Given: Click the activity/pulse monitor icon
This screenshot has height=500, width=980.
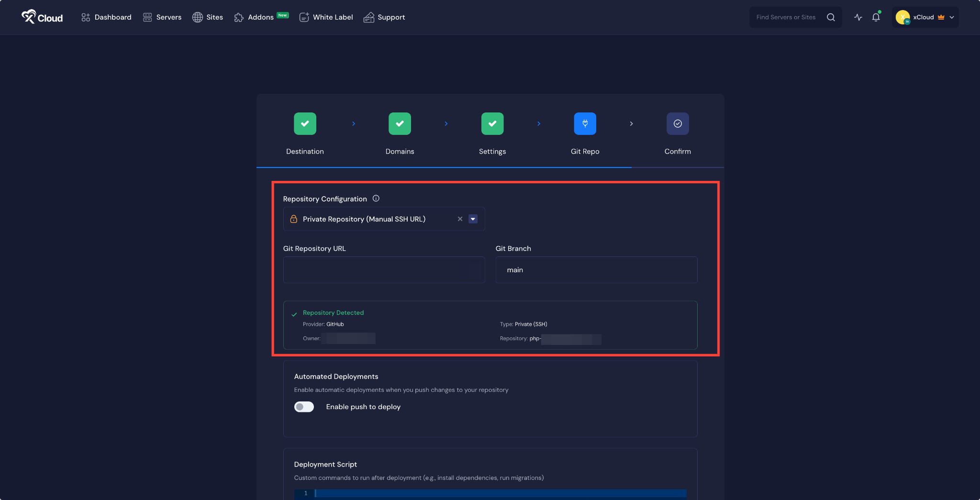Looking at the screenshot, I should pos(858,17).
